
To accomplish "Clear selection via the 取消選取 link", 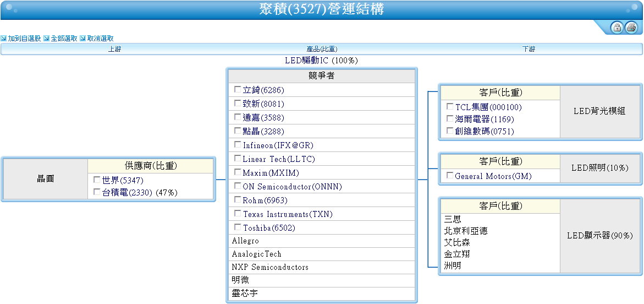I will [x=100, y=38].
